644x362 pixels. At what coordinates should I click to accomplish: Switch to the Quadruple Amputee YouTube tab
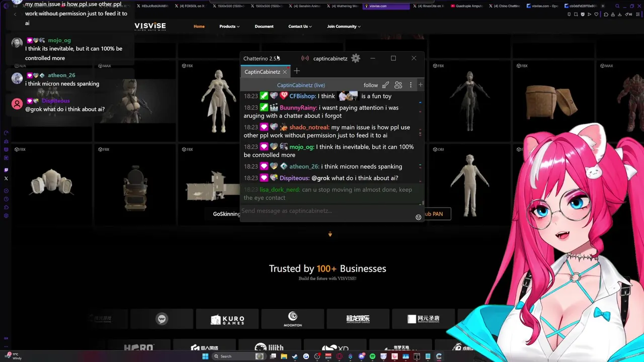tap(467, 6)
